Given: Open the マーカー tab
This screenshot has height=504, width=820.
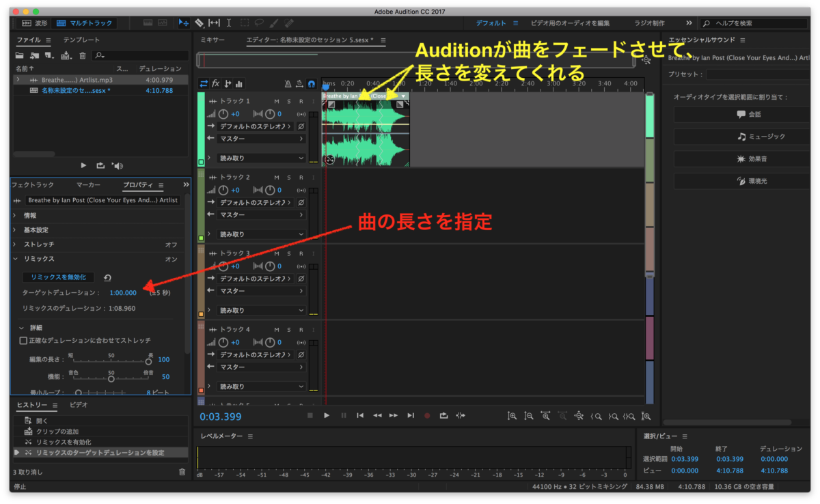Looking at the screenshot, I should click(88, 185).
